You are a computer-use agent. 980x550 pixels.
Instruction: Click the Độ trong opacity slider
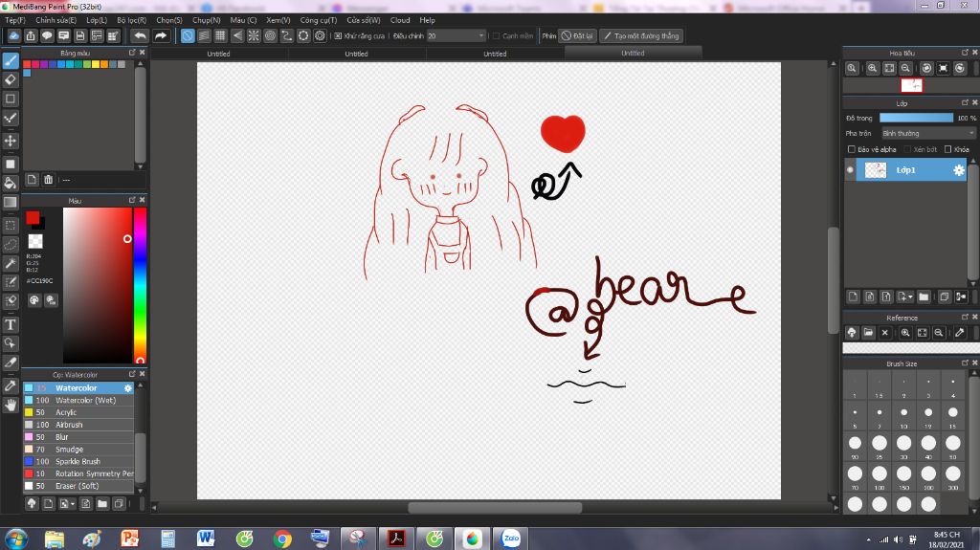click(916, 118)
